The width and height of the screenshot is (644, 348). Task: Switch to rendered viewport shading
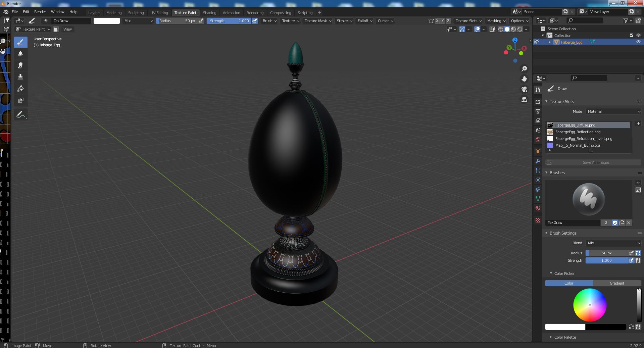click(520, 29)
